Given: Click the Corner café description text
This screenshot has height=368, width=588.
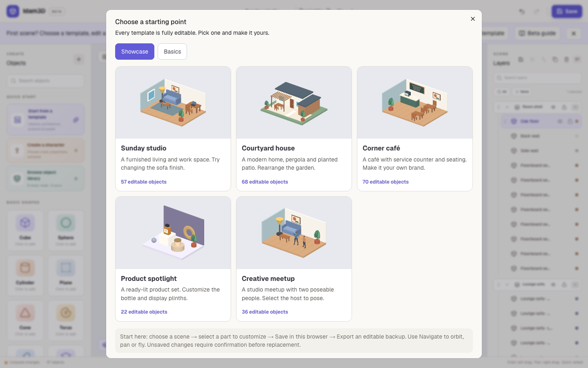Looking at the screenshot, I should [x=414, y=164].
